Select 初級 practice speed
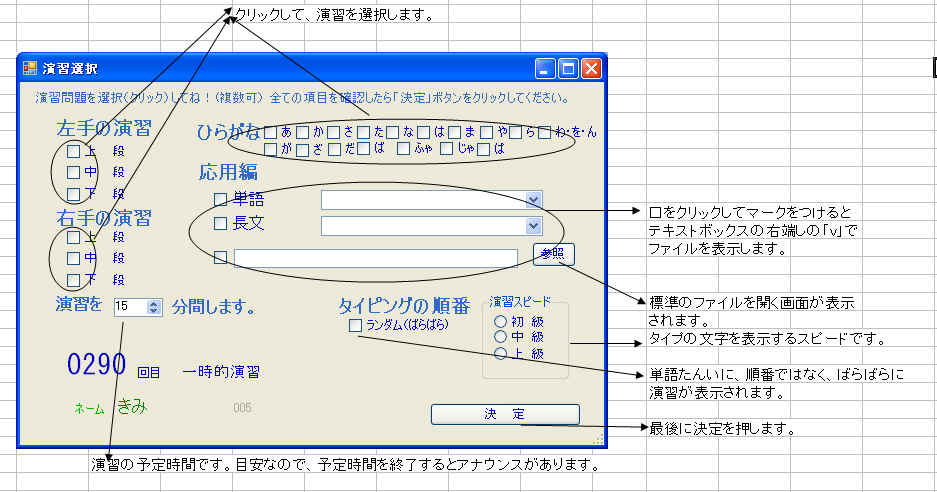Image resolution: width=937 pixels, height=492 pixels. (x=500, y=322)
